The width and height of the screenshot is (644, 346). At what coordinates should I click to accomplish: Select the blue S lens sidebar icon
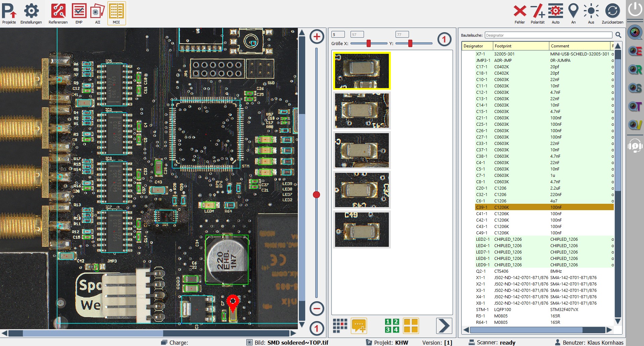coord(635,88)
